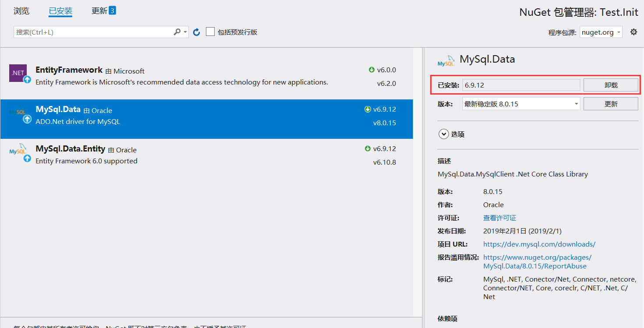
Task: Click the refresh icon beside search box
Action: click(197, 32)
